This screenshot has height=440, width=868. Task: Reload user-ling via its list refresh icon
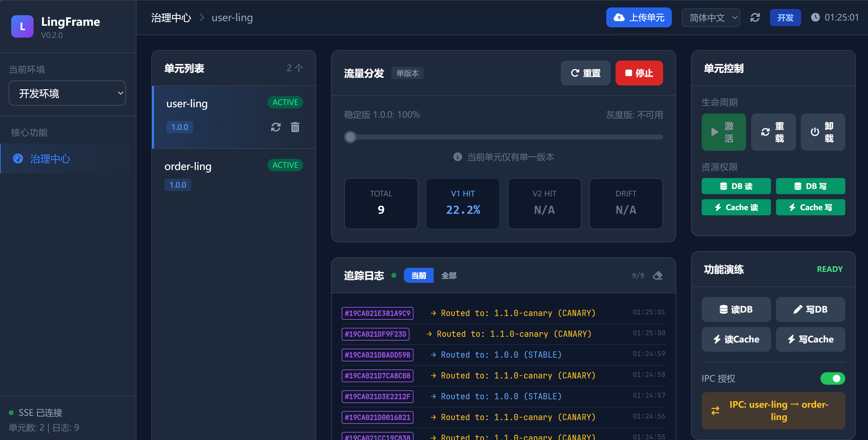coord(276,127)
